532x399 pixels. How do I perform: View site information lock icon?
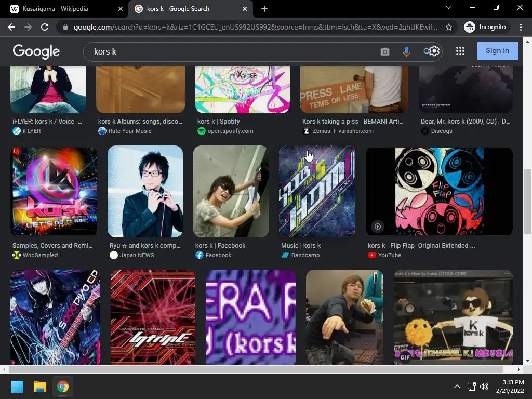click(65, 27)
